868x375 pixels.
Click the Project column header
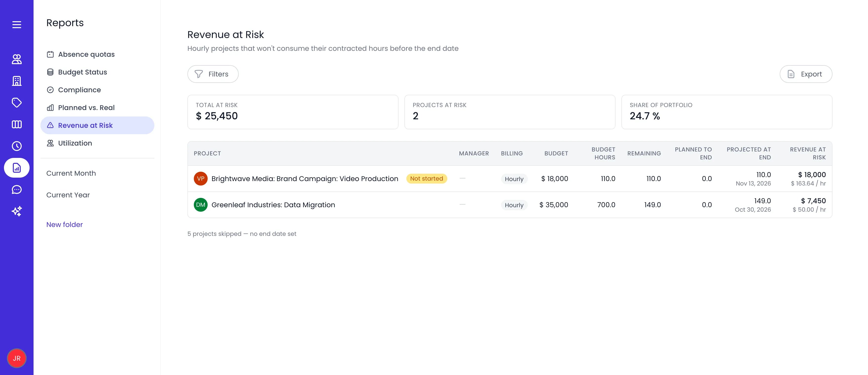[207, 153]
